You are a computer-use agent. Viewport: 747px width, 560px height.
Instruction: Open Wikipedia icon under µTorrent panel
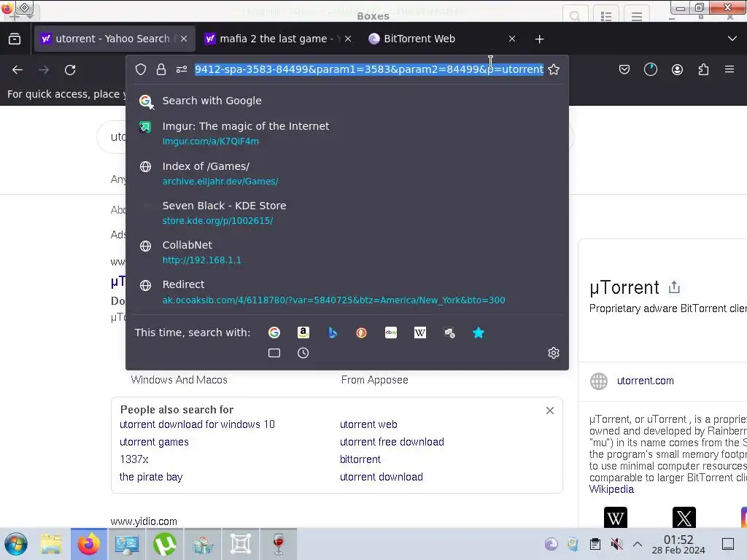pos(616,518)
